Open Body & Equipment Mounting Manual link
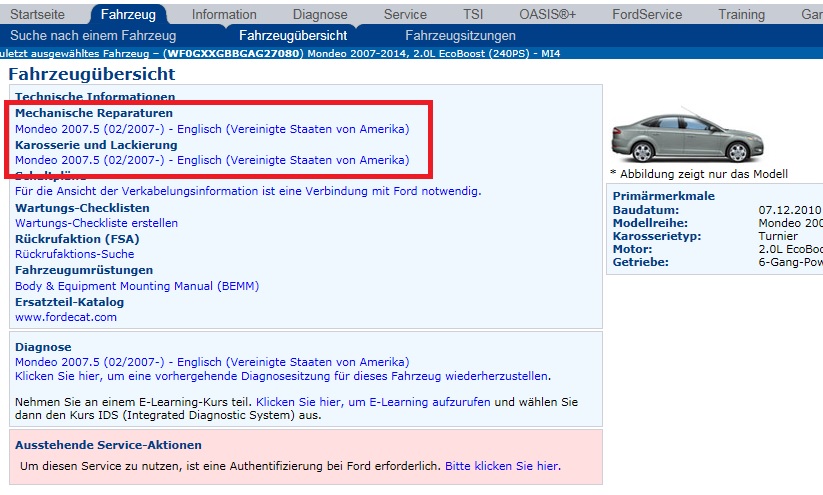Image resolution: width=823 pixels, height=495 pixels. pos(137,286)
